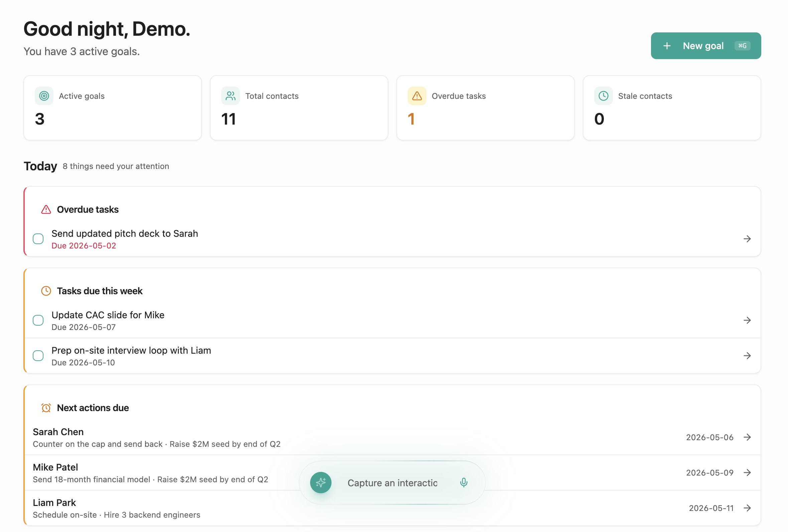The image size is (788, 532).
Task: Open the Active goals stat card
Action: tap(113, 108)
